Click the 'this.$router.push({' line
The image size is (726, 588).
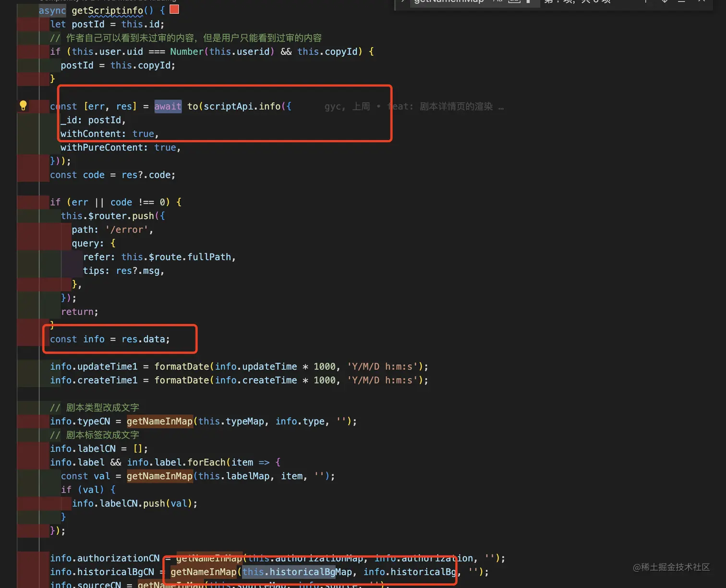pyautogui.click(x=113, y=216)
